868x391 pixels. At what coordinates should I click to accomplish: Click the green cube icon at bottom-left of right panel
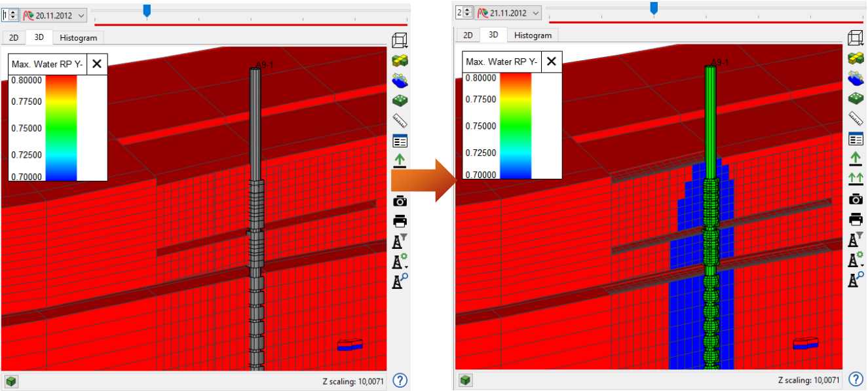pos(465,379)
